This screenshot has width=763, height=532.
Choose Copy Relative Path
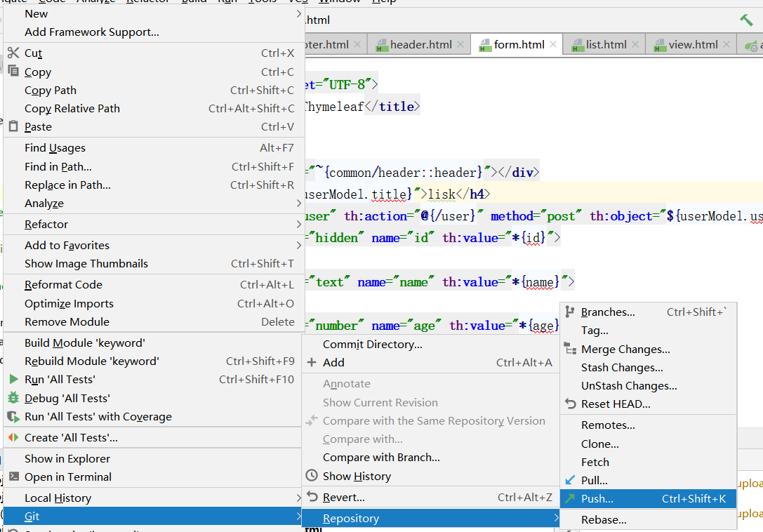(153, 108)
